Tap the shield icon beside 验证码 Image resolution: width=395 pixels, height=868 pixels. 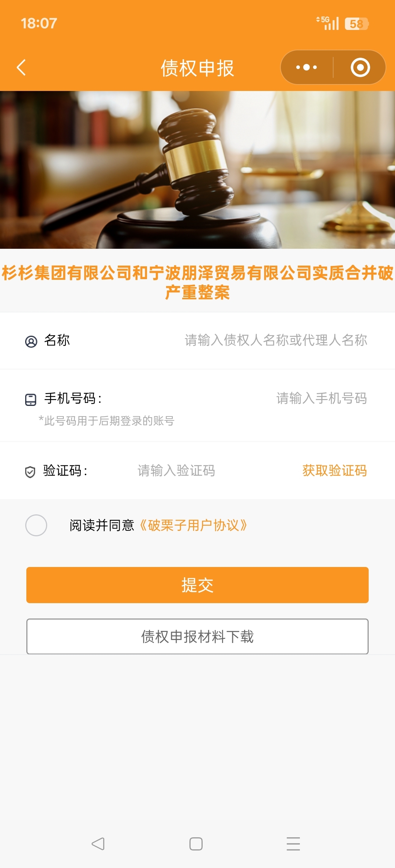[30, 472]
